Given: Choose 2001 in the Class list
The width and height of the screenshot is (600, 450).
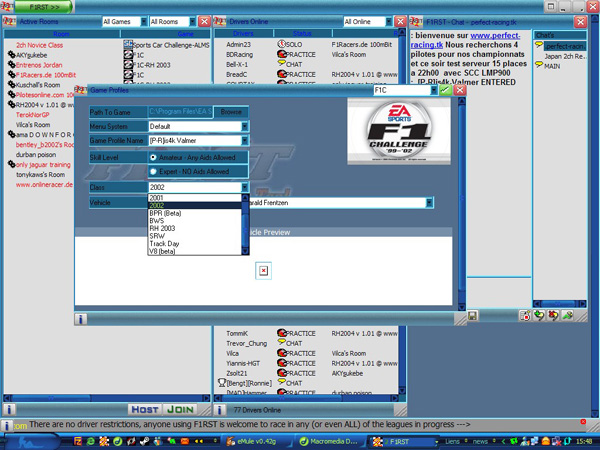Looking at the screenshot, I should coord(195,198).
